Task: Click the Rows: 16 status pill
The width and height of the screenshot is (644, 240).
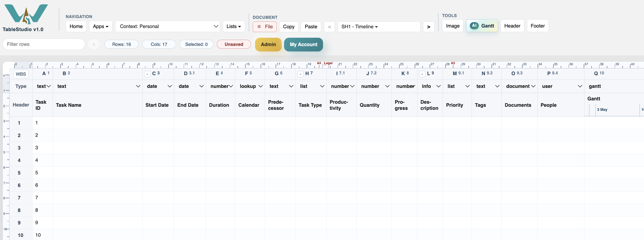Action: click(x=121, y=44)
